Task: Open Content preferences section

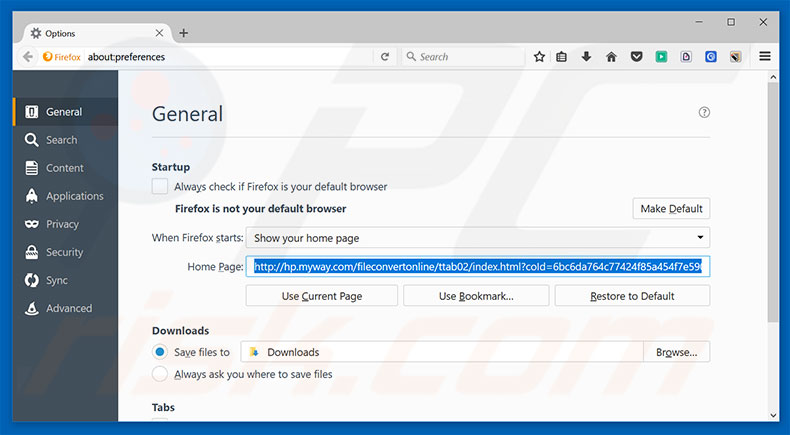Action: coord(65,168)
